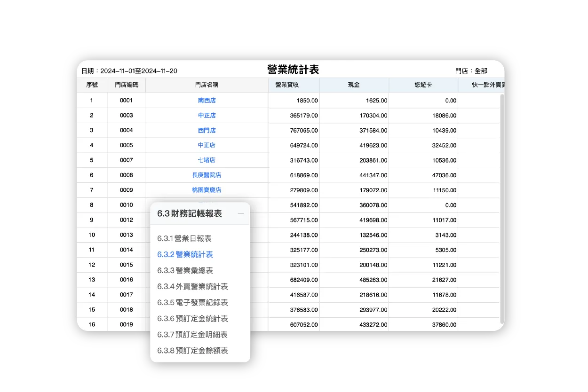Collapse the 6.3 財務記帳報表 menu with the minus icon
Image resolution: width=588 pixels, height=392 pixels.
click(x=241, y=214)
